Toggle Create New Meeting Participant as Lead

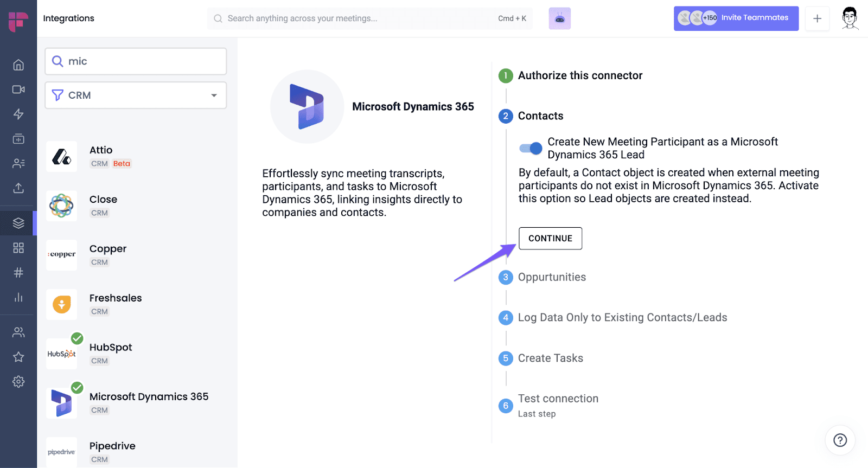531,148
